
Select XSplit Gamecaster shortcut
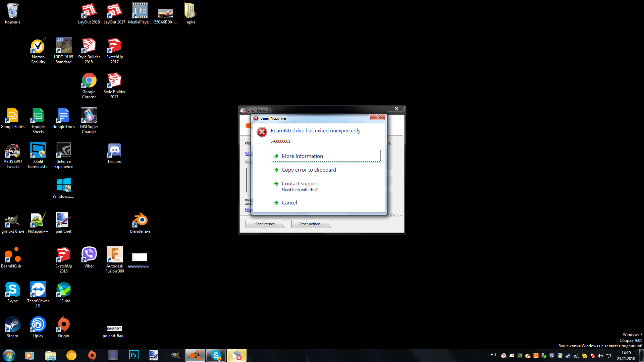(38, 156)
